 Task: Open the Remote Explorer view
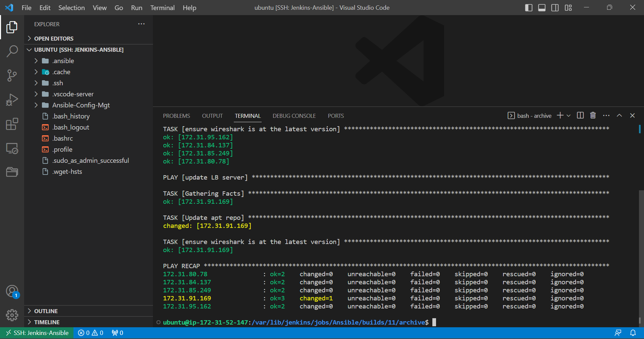[12, 148]
